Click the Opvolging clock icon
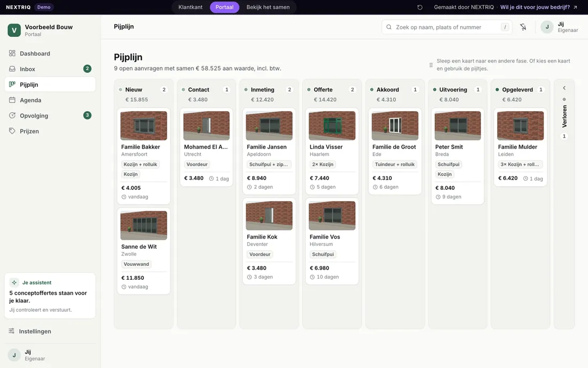Screen dimensions: 588x368 [12, 116]
